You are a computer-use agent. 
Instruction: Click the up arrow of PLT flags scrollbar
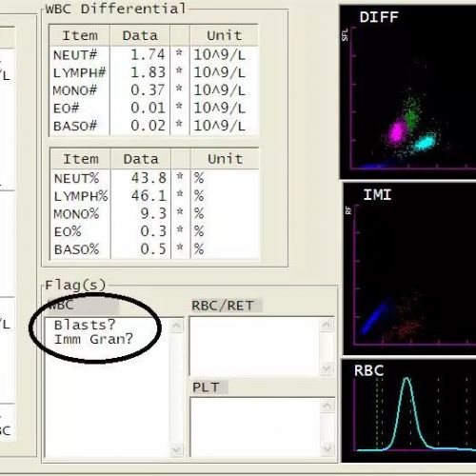pyautogui.click(x=327, y=406)
